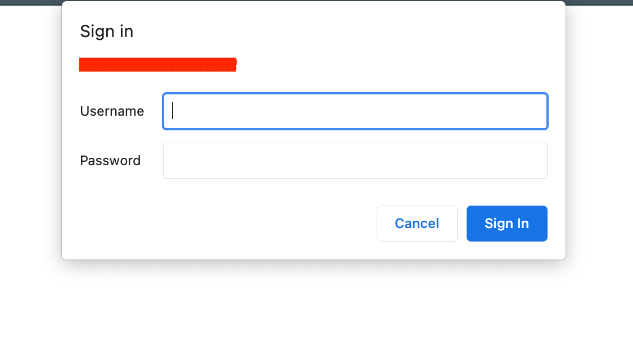Click empty dialog space left of Cancel

225,224
